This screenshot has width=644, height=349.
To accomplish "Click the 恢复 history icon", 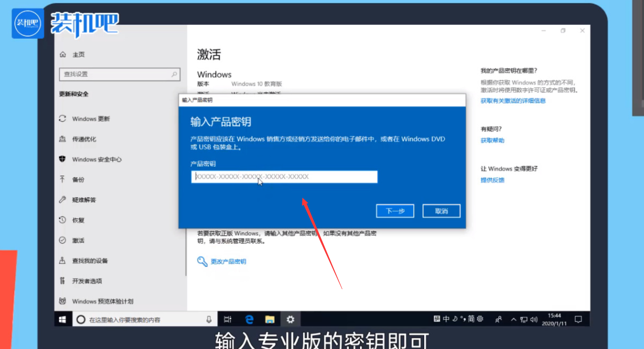I will [x=62, y=220].
